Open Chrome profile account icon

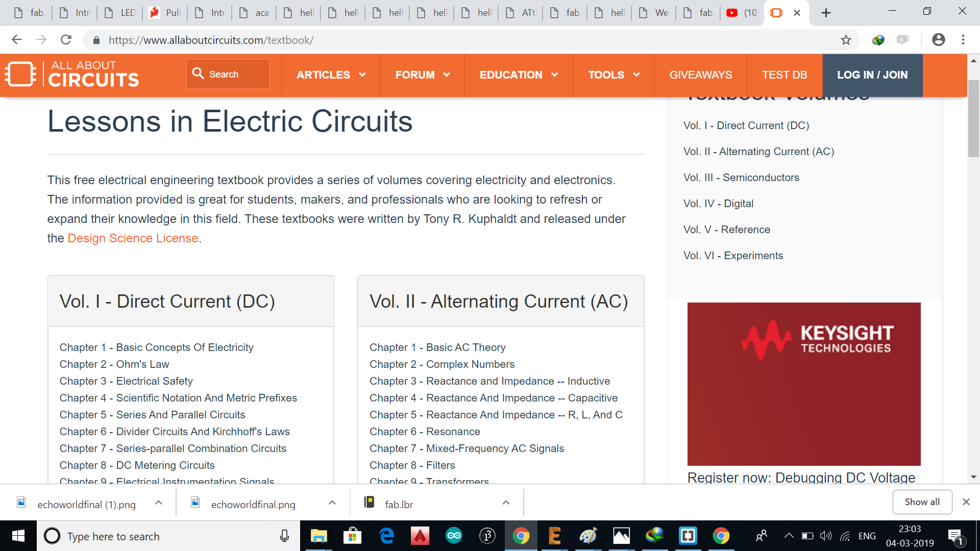[938, 40]
